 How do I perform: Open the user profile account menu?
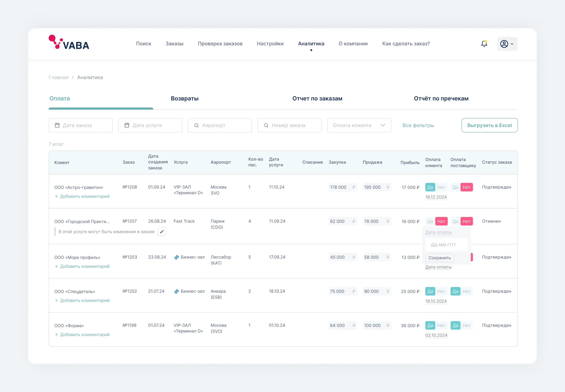[x=507, y=44]
